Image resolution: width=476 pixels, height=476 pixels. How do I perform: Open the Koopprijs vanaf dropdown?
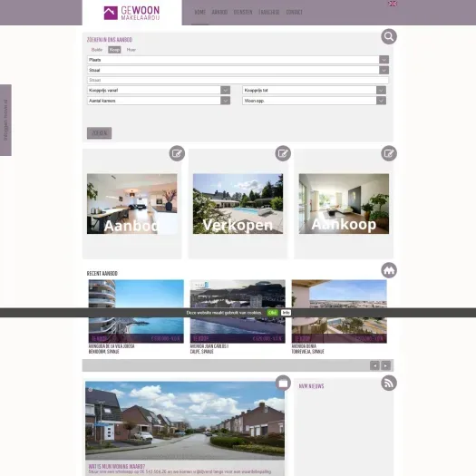click(159, 90)
